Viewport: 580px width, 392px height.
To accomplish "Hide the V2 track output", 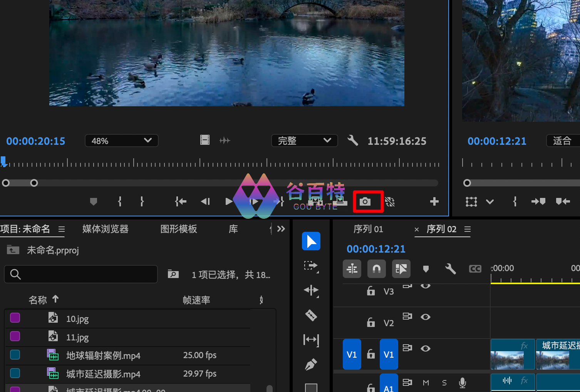I will point(426,317).
